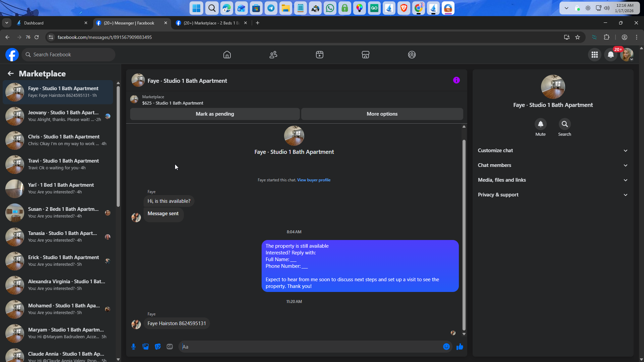Open the notifications bell
The image size is (644, 362).
(x=610, y=55)
